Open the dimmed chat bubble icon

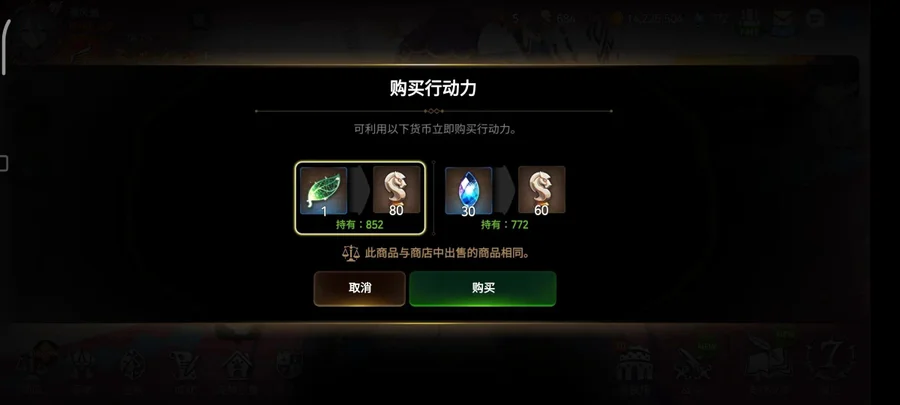coord(816,20)
